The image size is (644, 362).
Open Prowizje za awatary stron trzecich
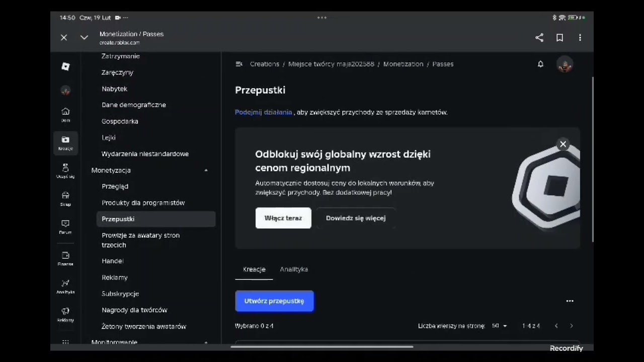coord(141,240)
